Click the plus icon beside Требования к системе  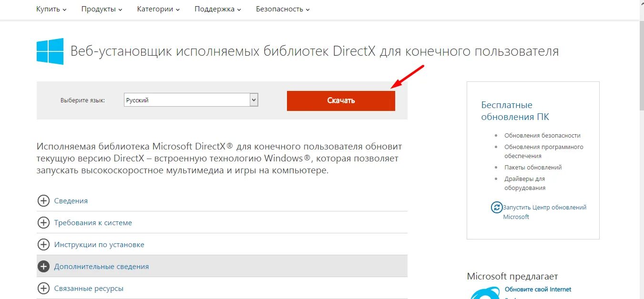(x=43, y=223)
